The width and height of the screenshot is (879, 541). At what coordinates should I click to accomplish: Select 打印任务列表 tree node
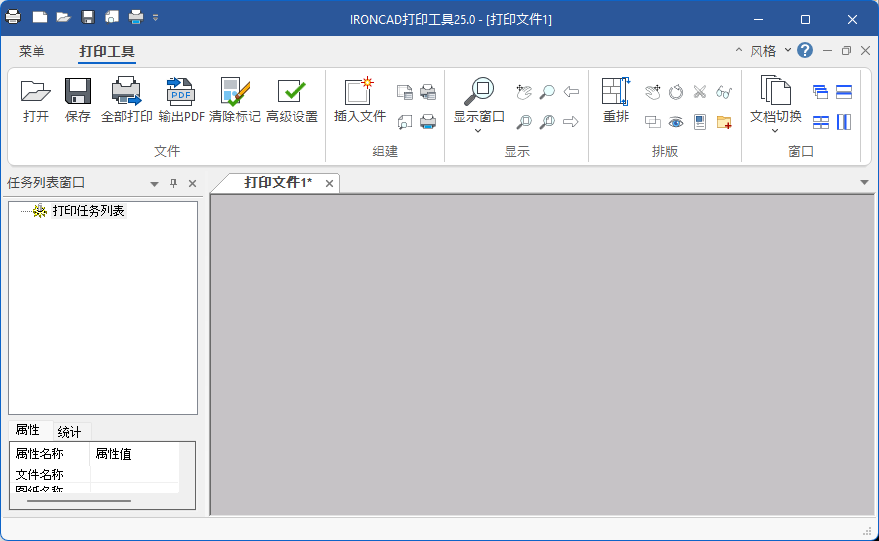[x=88, y=211]
